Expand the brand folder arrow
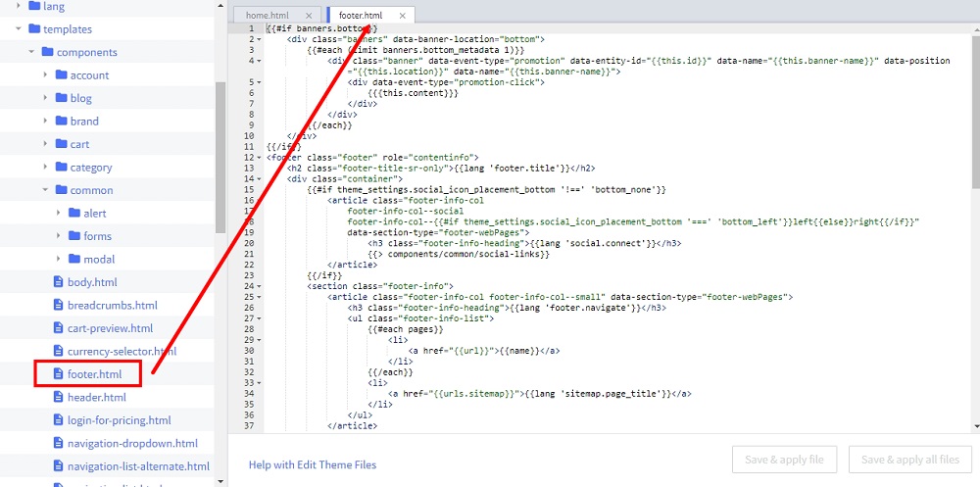The image size is (980, 487). click(x=45, y=121)
